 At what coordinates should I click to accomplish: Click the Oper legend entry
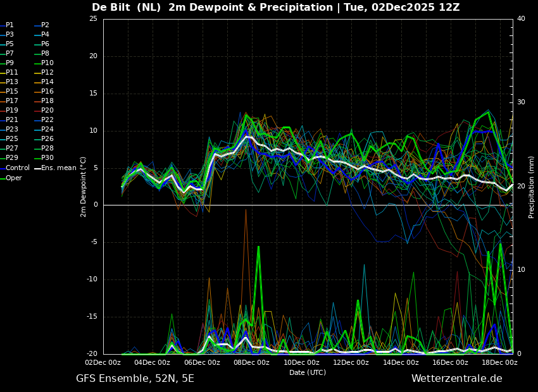[13, 178]
